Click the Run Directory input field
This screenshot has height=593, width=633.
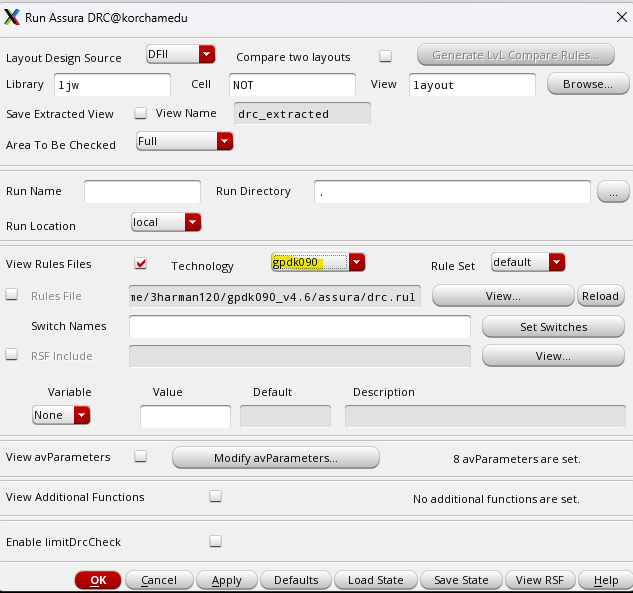coord(452,192)
